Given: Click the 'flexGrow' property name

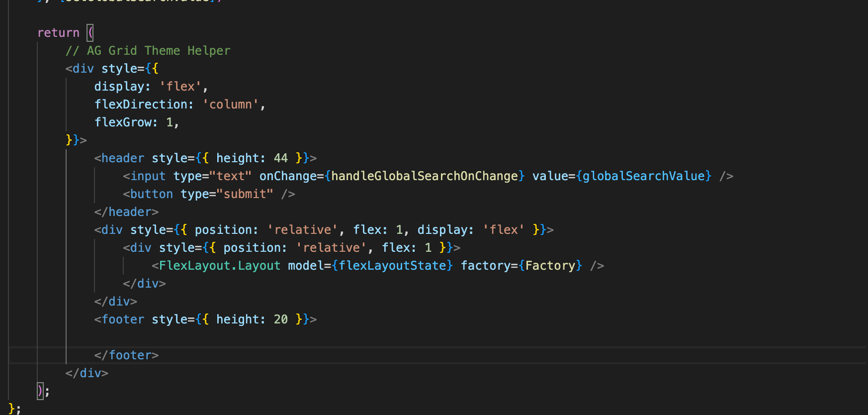Looking at the screenshot, I should 122,122.
